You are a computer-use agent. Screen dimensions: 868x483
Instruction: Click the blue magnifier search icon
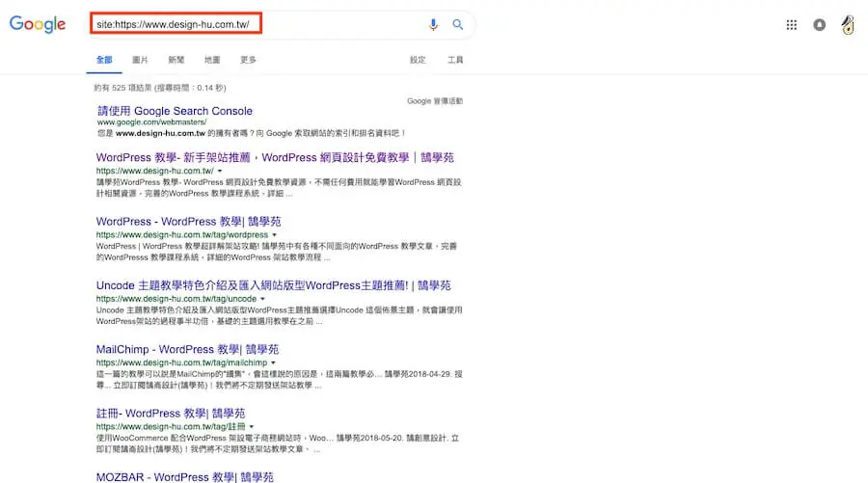click(457, 24)
